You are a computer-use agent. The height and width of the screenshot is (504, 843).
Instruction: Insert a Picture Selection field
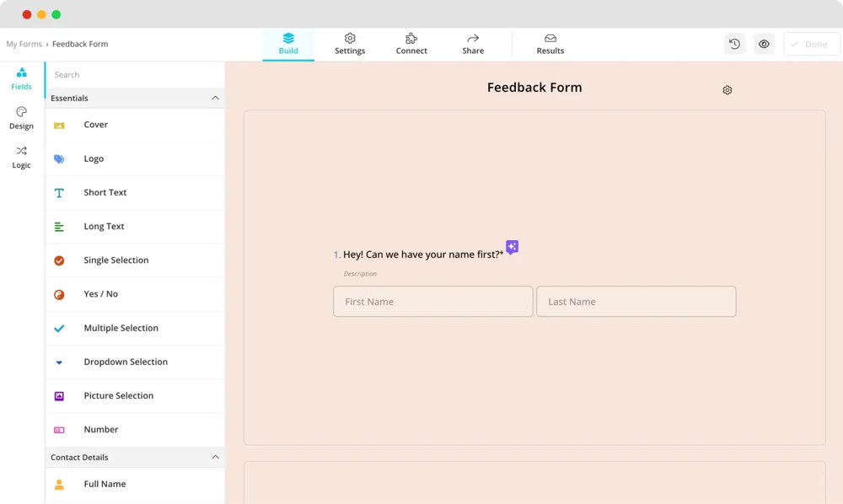pyautogui.click(x=118, y=395)
